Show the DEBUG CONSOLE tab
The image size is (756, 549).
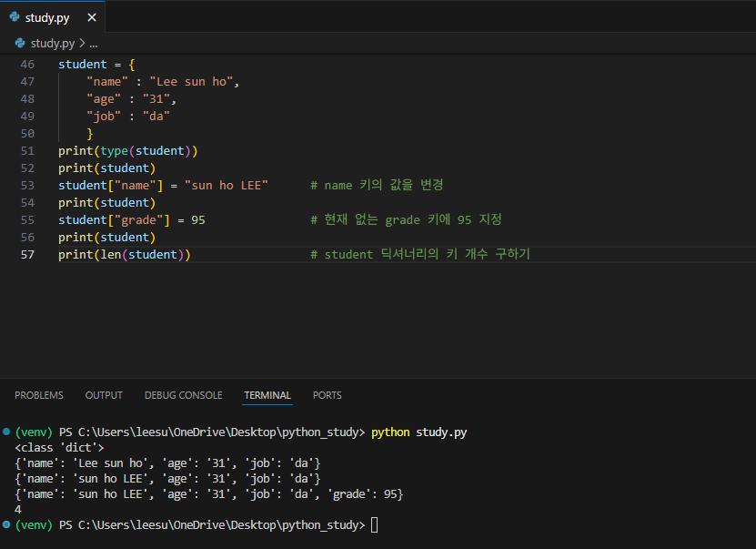(183, 395)
